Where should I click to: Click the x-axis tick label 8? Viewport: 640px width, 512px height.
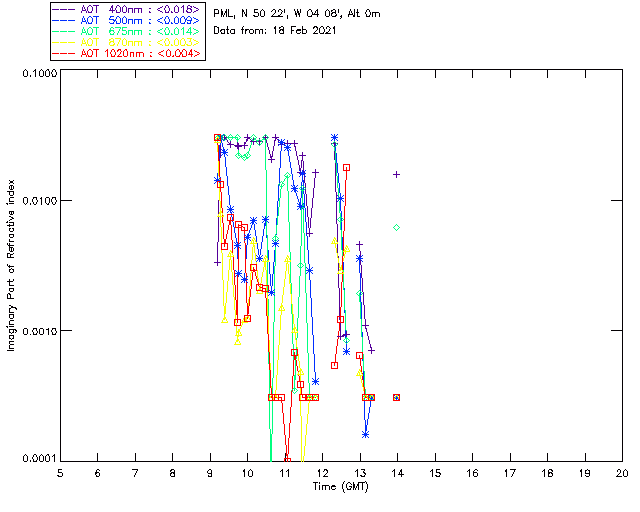(x=173, y=474)
